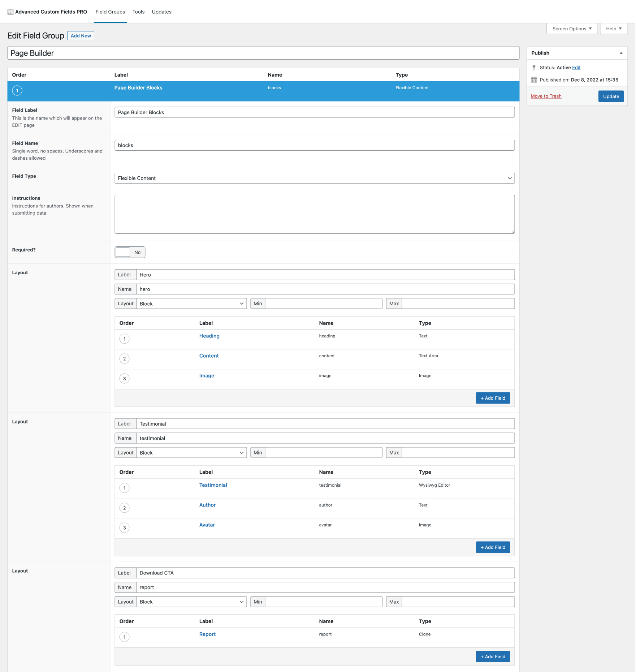Click the calendar icon beside Published on
The image size is (636, 672).
[x=534, y=80]
